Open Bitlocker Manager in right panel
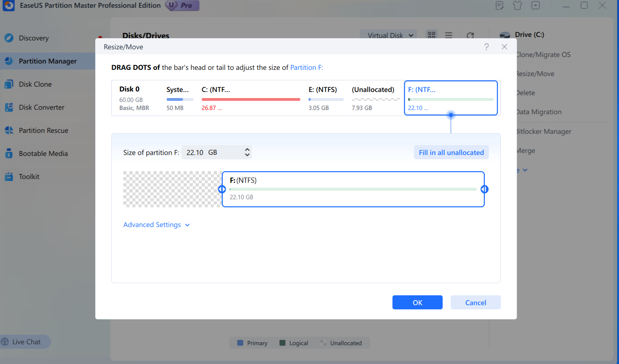 tap(544, 131)
